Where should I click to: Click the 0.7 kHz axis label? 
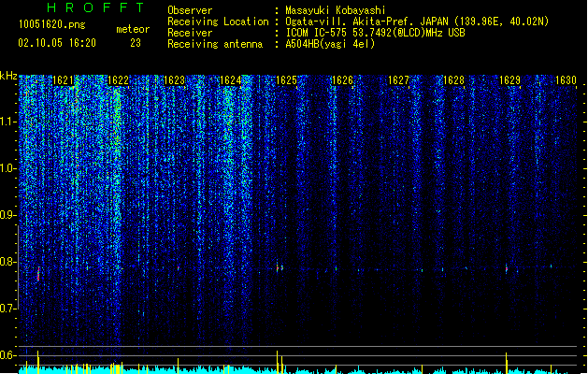click(x=7, y=309)
